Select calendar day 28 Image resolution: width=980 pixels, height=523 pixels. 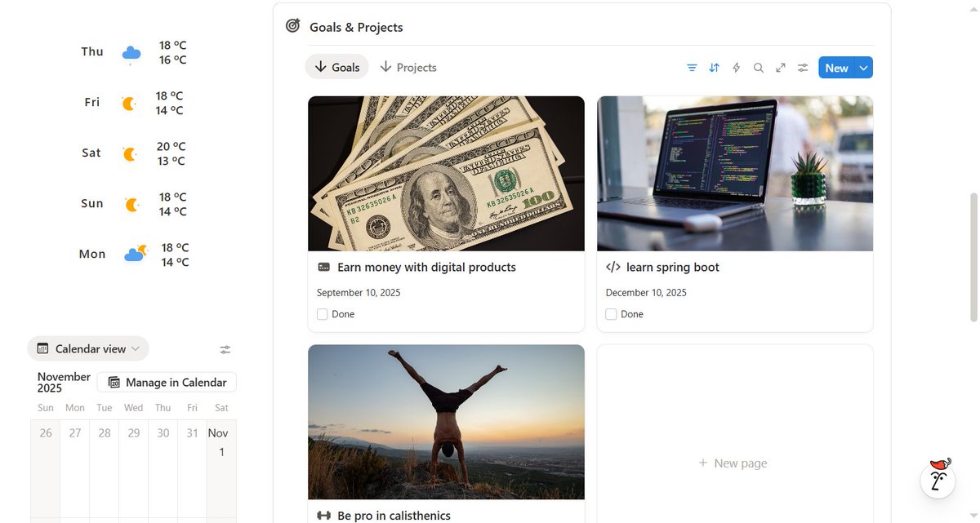click(x=105, y=433)
